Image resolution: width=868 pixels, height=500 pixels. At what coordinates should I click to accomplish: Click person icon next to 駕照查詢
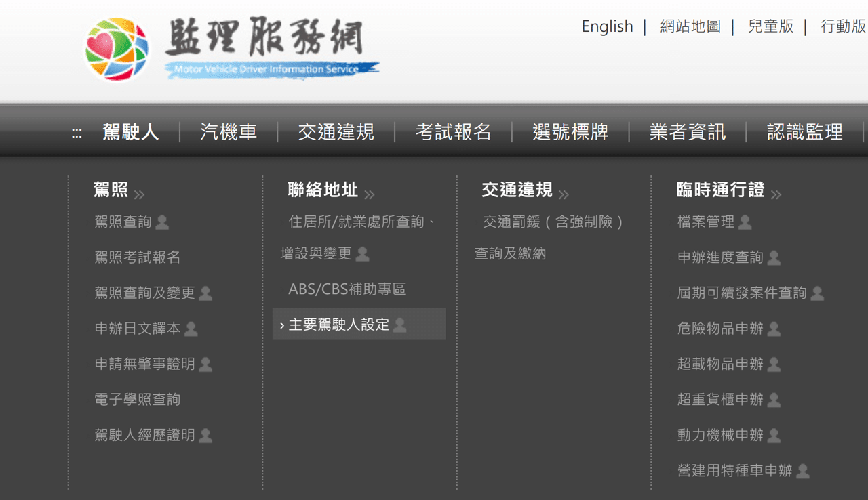162,222
